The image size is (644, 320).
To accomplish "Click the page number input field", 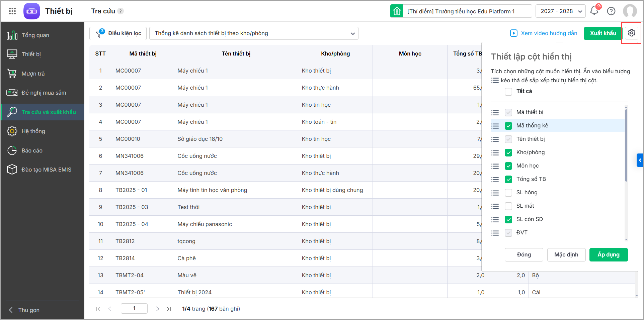I will [134, 308].
